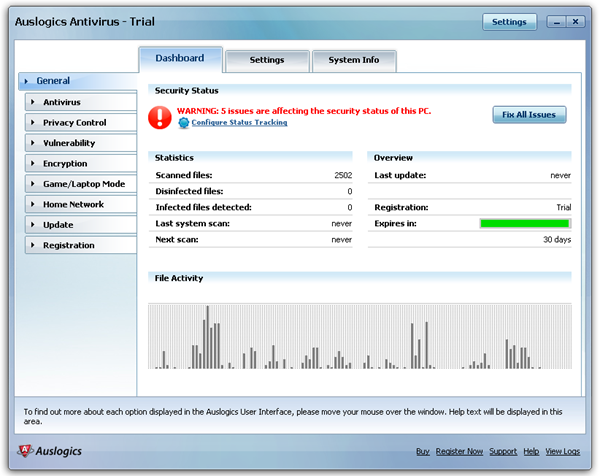
Task: Click the Disinfected files label
Action: point(189,191)
